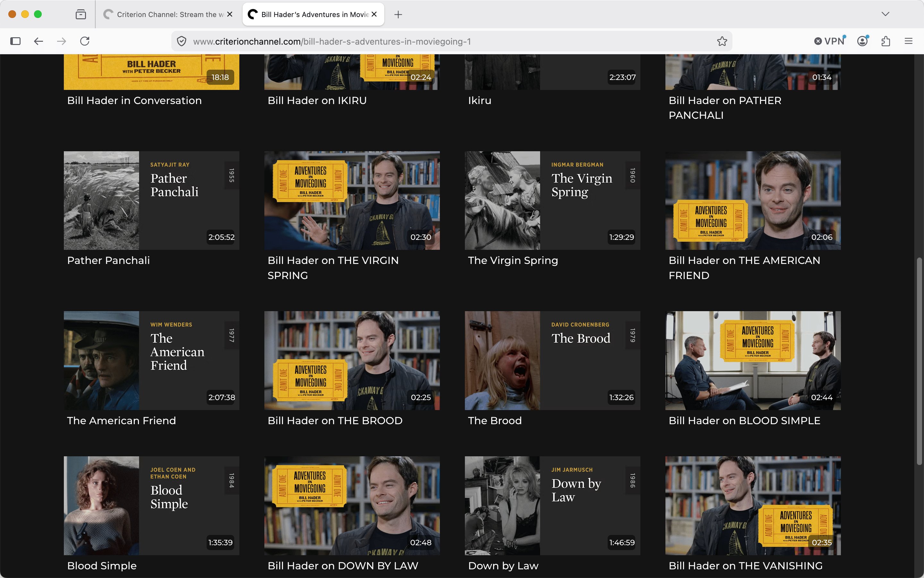Open The Virgin Spring title link
924x578 pixels.
[x=513, y=260]
